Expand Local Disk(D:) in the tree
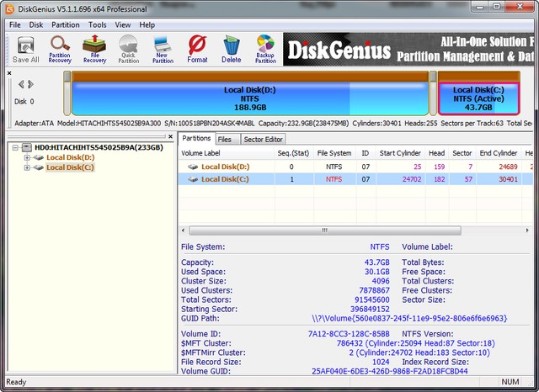This screenshot has height=392, width=539. [x=27, y=157]
